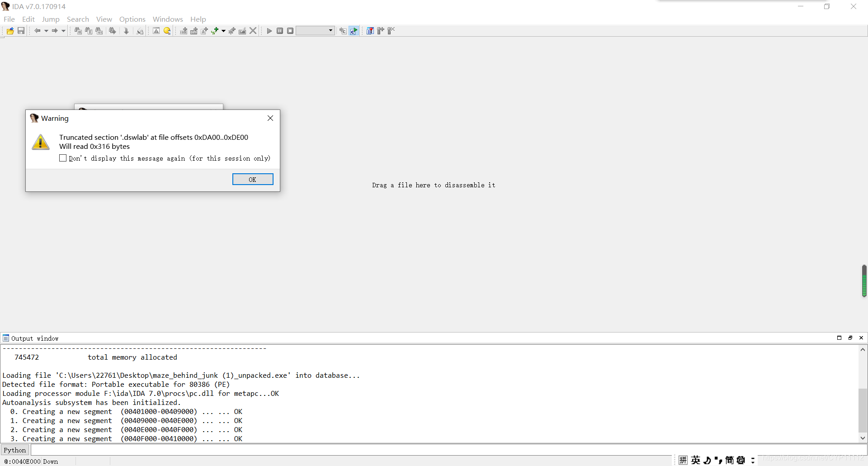Click the Output window scroll up arrow
Screen dimensions: 868x466
click(x=863, y=349)
